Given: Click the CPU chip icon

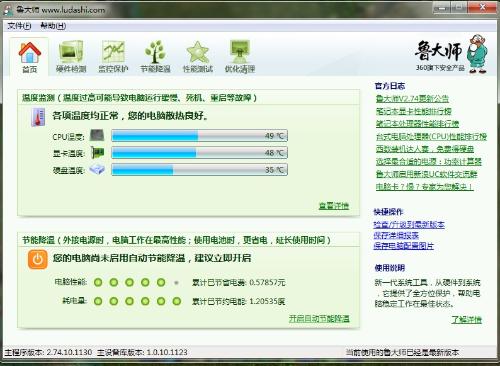Looking at the screenshot, I should click(x=97, y=135).
